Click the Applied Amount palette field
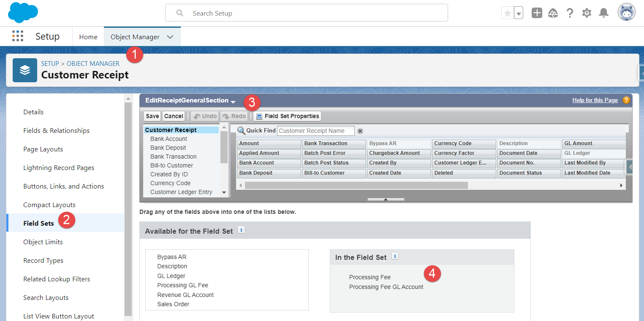Screen dimensions: 644x321 click(269, 153)
